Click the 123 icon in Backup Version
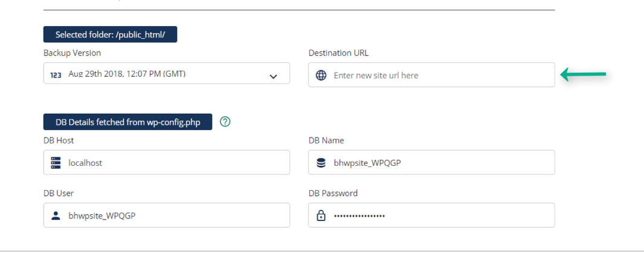The height and width of the screenshot is (253, 644). point(56,75)
